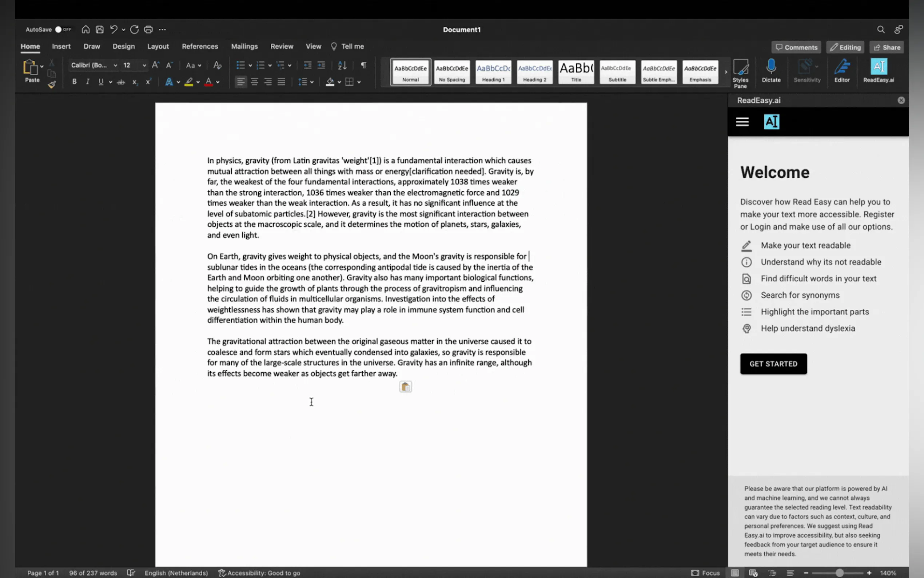The image size is (924, 578).
Task: Click the paste options clipboard icon
Action: pos(405,387)
